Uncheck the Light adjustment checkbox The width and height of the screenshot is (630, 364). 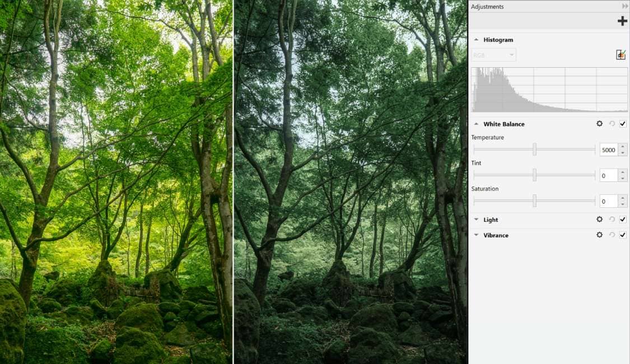point(623,220)
